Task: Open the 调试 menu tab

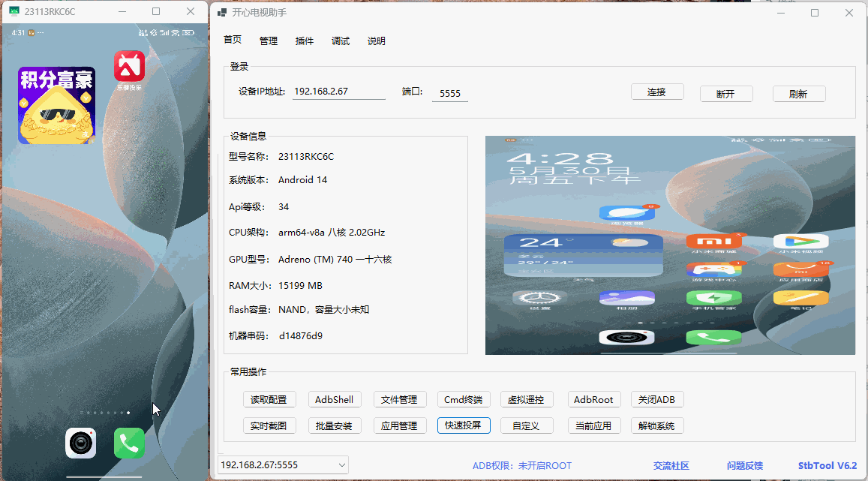Action: click(341, 41)
